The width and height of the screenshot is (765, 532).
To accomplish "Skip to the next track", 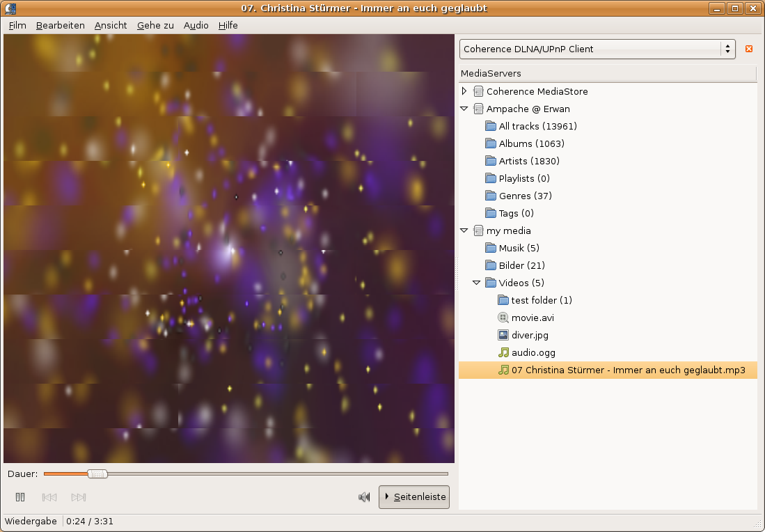I will tap(79, 497).
